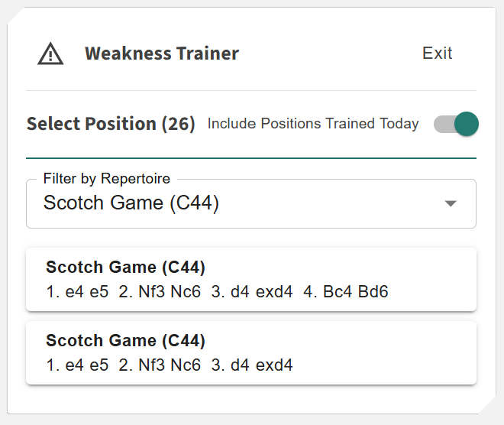Click the "(26)" position count
The height and width of the screenshot is (425, 504).
pyautogui.click(x=178, y=124)
